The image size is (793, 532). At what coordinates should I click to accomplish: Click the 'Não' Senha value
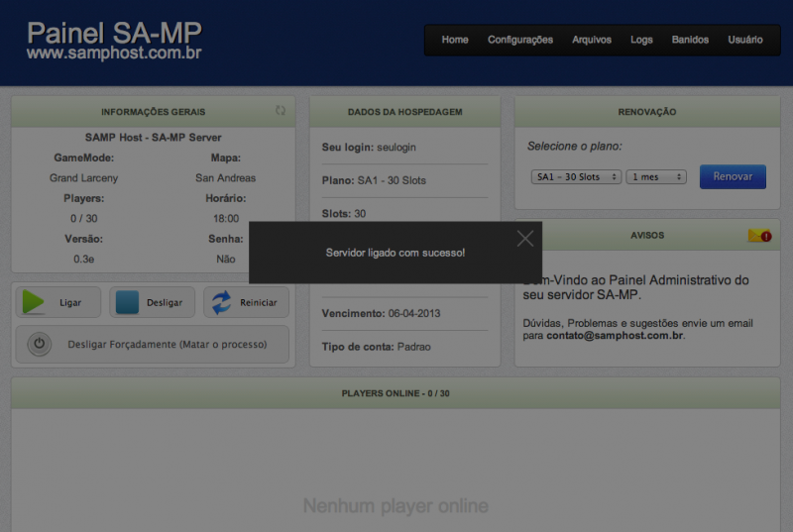click(x=226, y=259)
